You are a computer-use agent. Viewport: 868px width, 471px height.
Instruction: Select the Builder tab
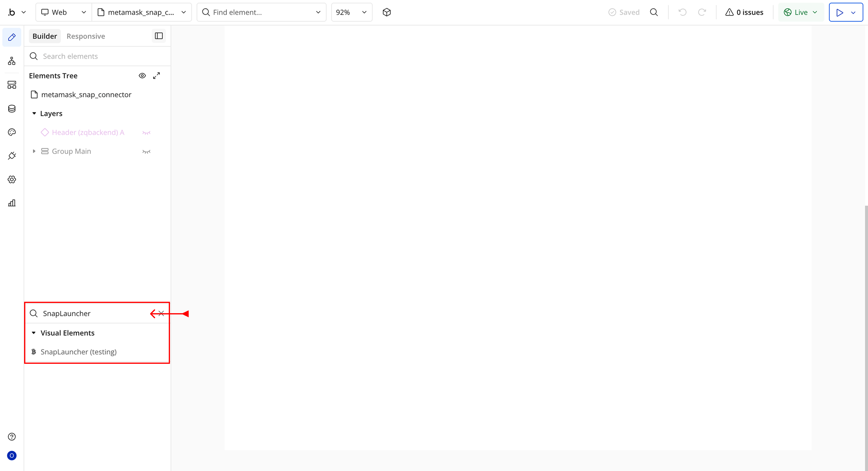[45, 36]
